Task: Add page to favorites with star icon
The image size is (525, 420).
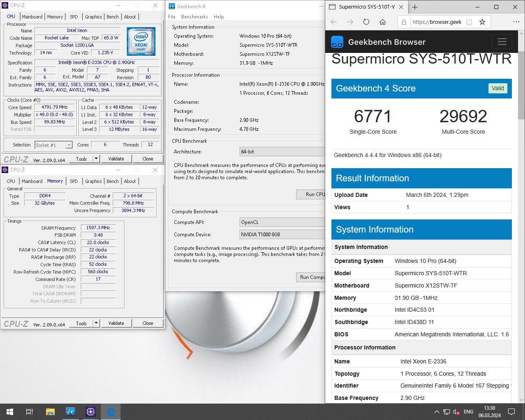Action: [x=482, y=22]
